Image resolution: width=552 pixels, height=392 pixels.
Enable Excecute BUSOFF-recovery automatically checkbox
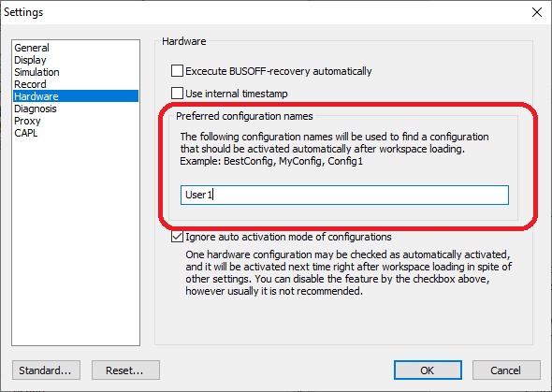(177, 71)
